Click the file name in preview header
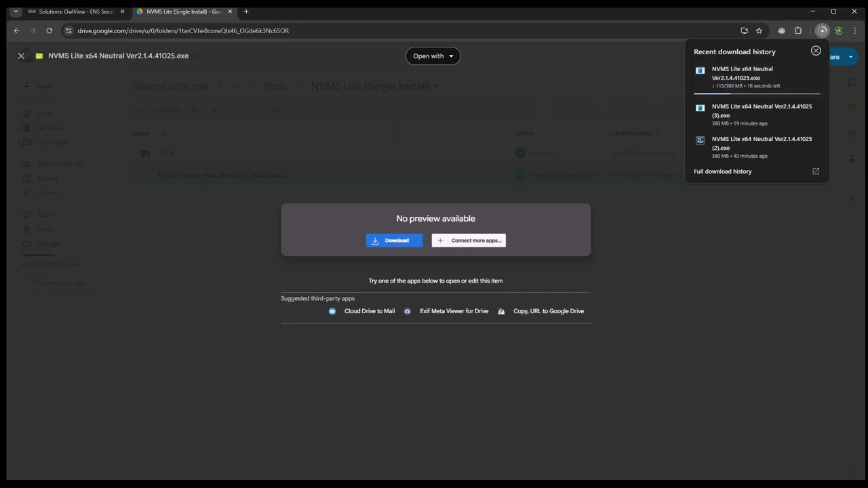Screen dimensions: 868x488 (119, 56)
